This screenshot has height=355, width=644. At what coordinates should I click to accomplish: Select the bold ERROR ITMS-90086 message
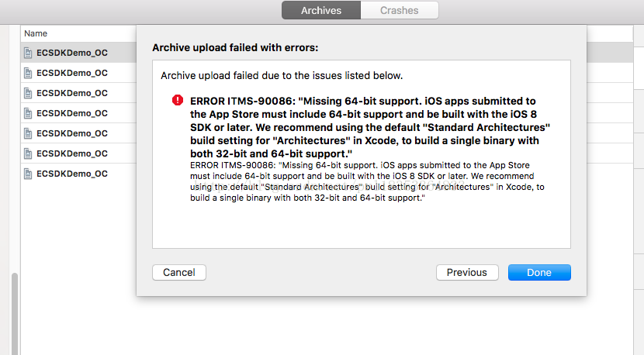[369, 127]
